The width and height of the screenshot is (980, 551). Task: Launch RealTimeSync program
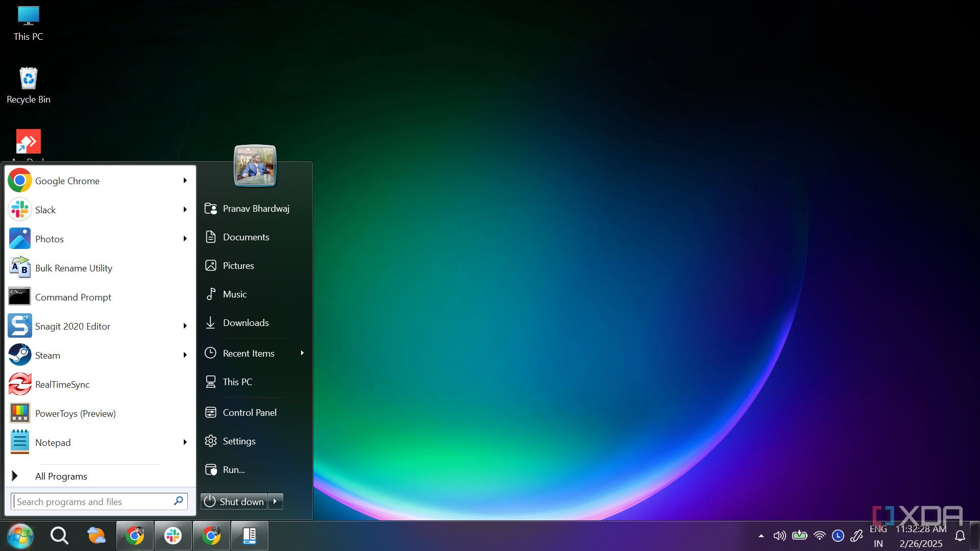[x=62, y=384]
